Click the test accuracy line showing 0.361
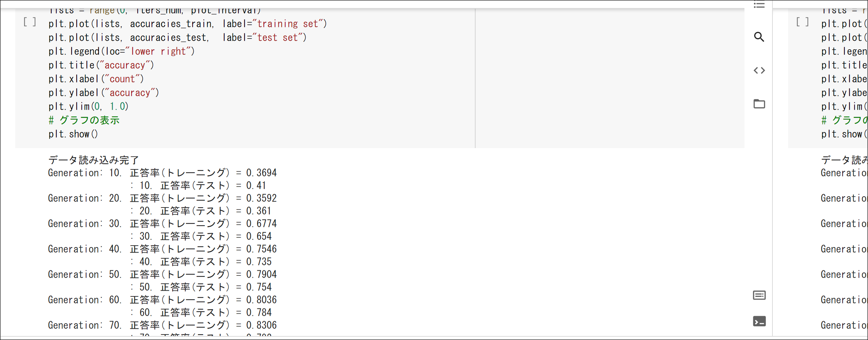868x340 pixels. [x=201, y=211]
